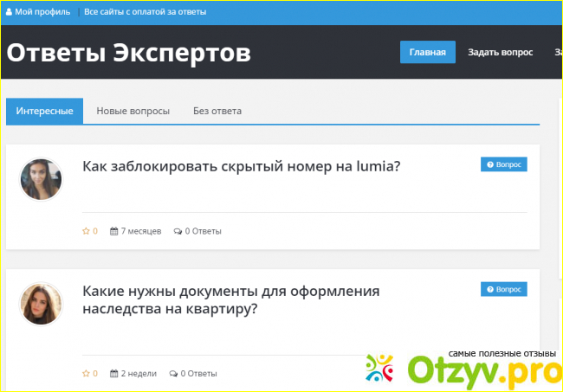Click the Ответы Экспертов site title
Image resolution: width=563 pixels, height=392 pixels.
pyautogui.click(x=129, y=53)
